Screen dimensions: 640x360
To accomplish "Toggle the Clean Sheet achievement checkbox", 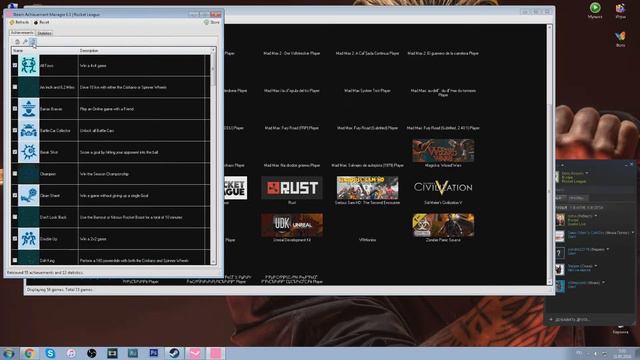I will point(15,195).
